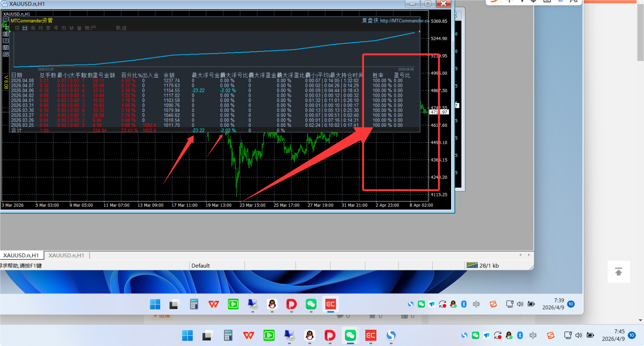Collapse the MTCommander panel with the minus icon

click(x=6, y=19)
